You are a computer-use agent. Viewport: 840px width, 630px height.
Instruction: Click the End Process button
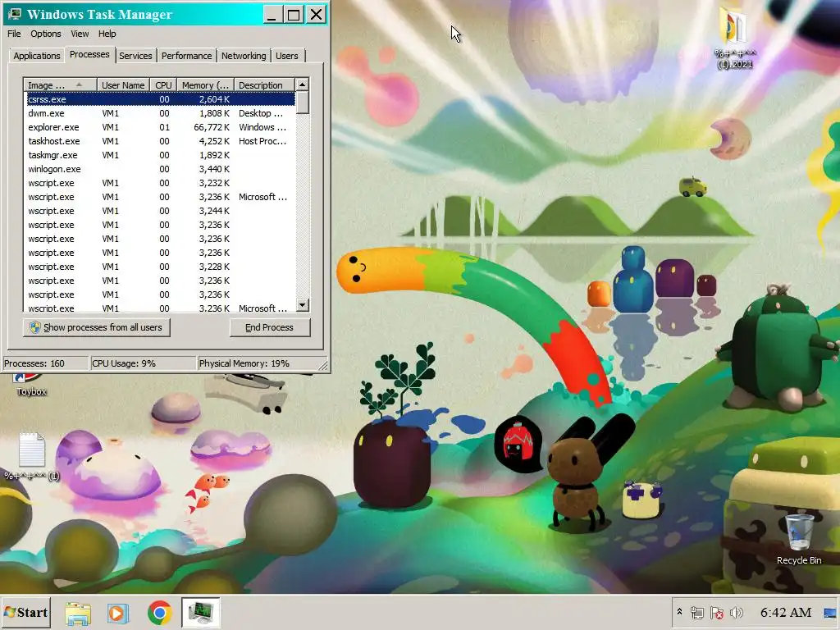tap(269, 327)
